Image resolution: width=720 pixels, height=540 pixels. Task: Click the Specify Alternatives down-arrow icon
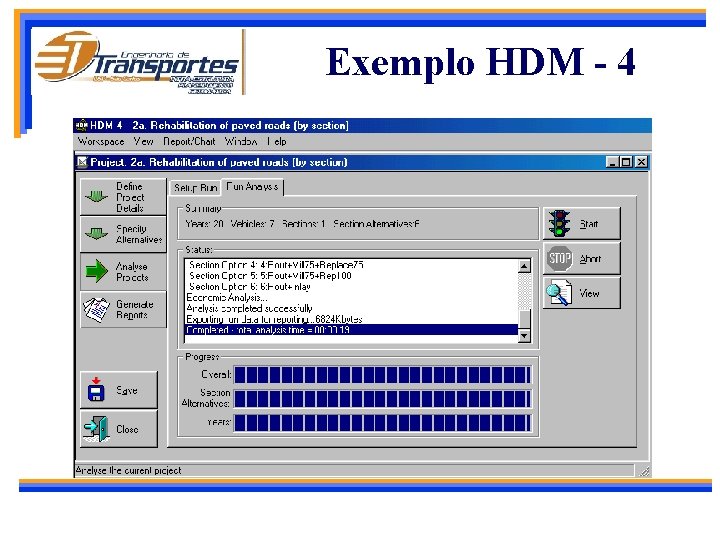96,234
